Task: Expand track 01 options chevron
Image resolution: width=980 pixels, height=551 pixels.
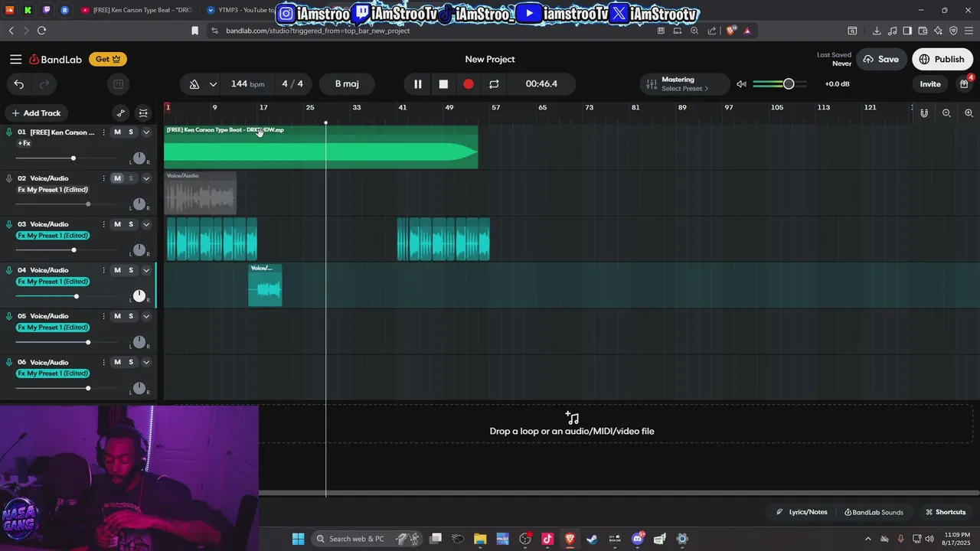Action: point(146,132)
